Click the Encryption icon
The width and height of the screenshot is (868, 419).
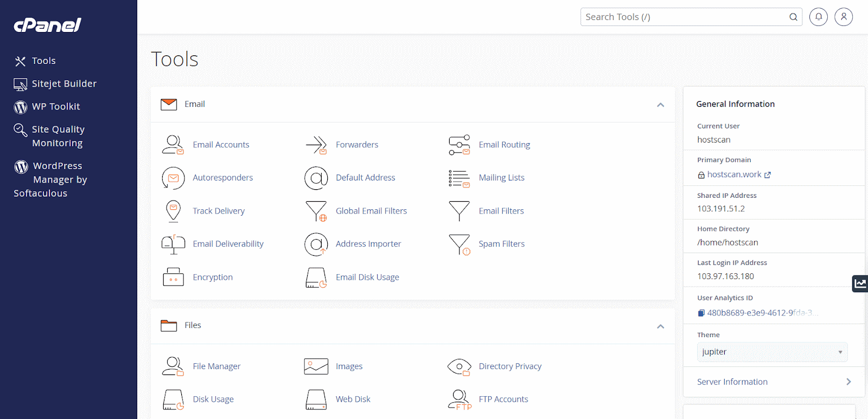click(173, 277)
